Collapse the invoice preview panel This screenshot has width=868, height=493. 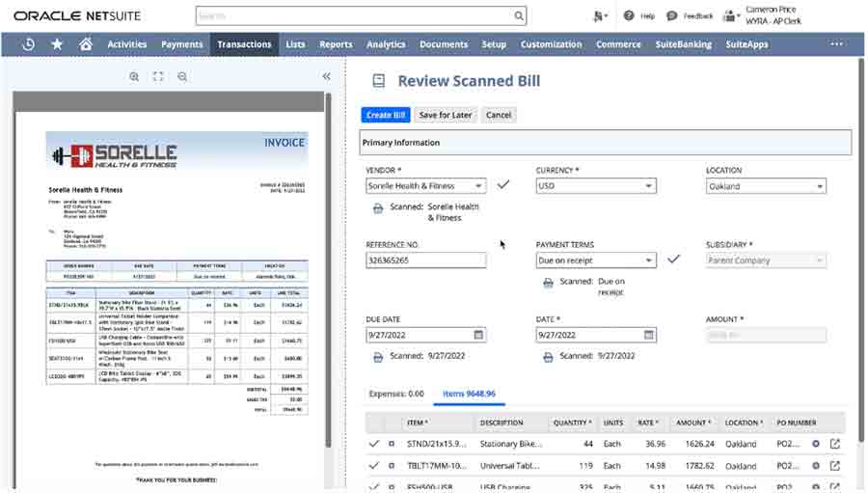327,76
